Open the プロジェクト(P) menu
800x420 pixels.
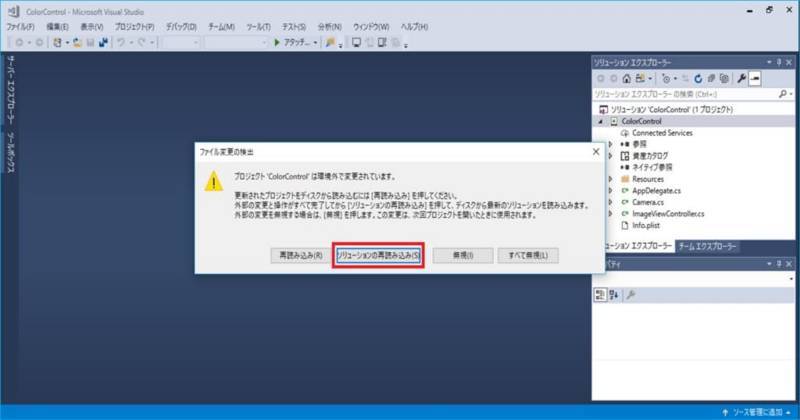[134, 27]
